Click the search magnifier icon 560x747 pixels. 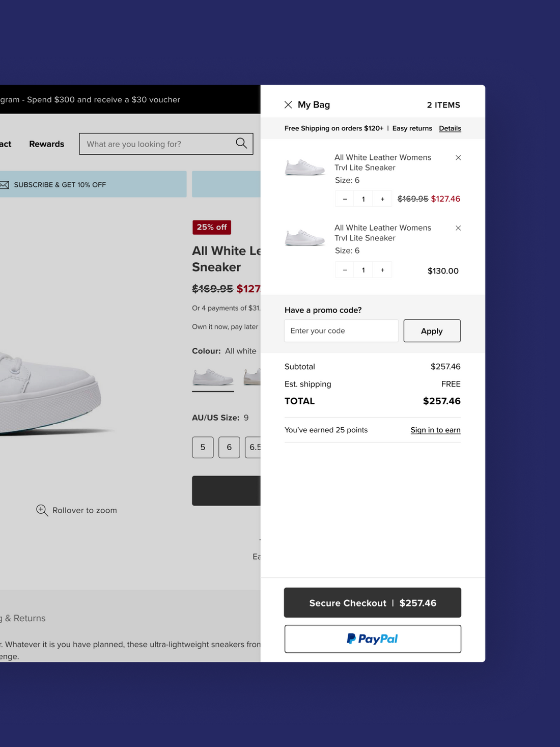click(241, 144)
